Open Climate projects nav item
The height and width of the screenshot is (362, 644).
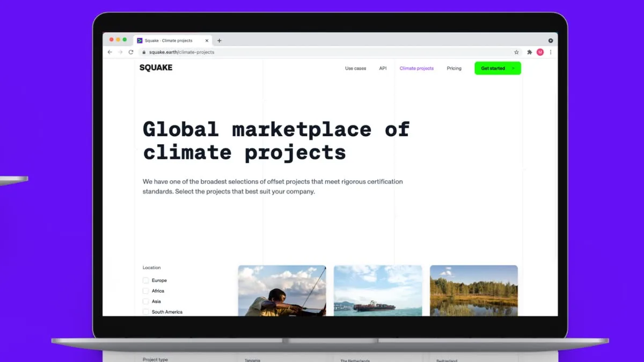[416, 69]
